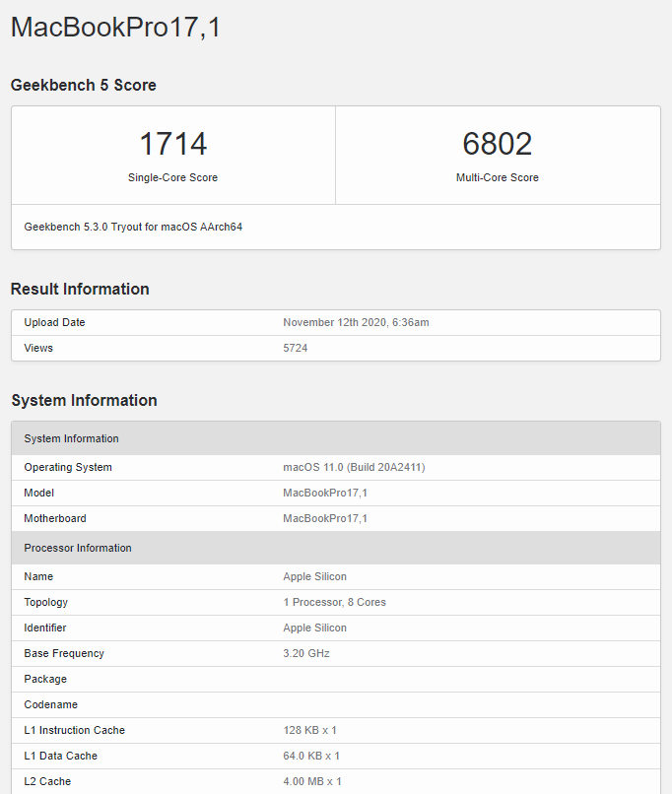Click the Name row label

tap(38, 576)
